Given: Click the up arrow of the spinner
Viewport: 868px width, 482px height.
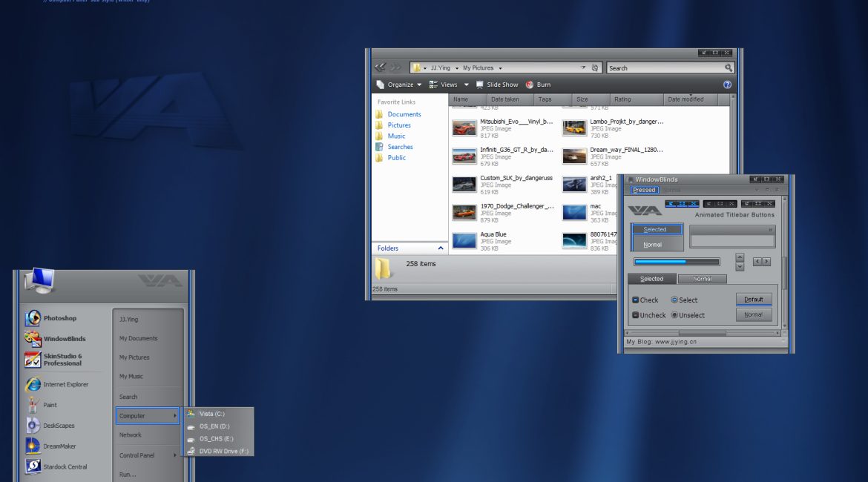Looking at the screenshot, I should [740, 257].
